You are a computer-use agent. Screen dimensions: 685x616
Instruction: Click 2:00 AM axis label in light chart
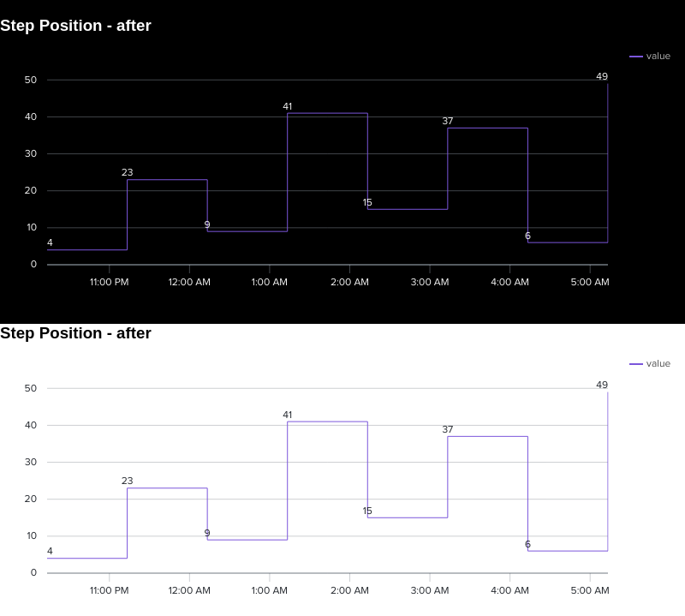[349, 590]
